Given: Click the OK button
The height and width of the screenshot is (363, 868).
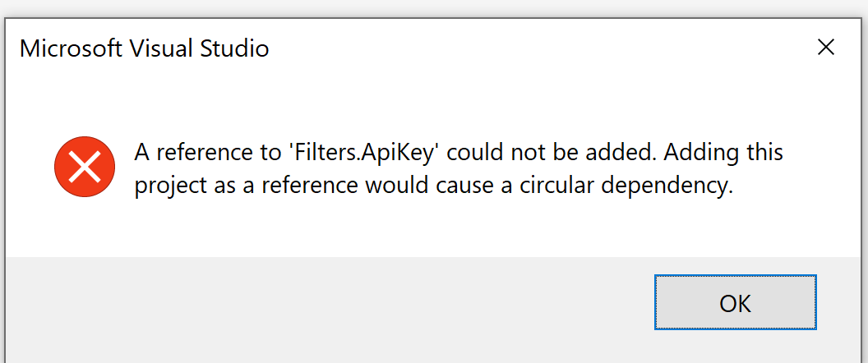Looking at the screenshot, I should click(x=735, y=302).
